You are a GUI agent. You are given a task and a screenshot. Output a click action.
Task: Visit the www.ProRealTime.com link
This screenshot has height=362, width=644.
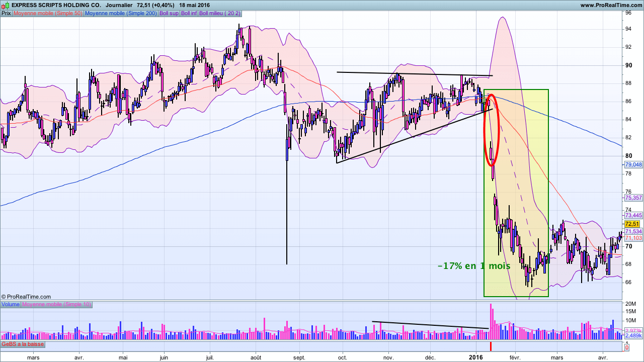[611, 5]
